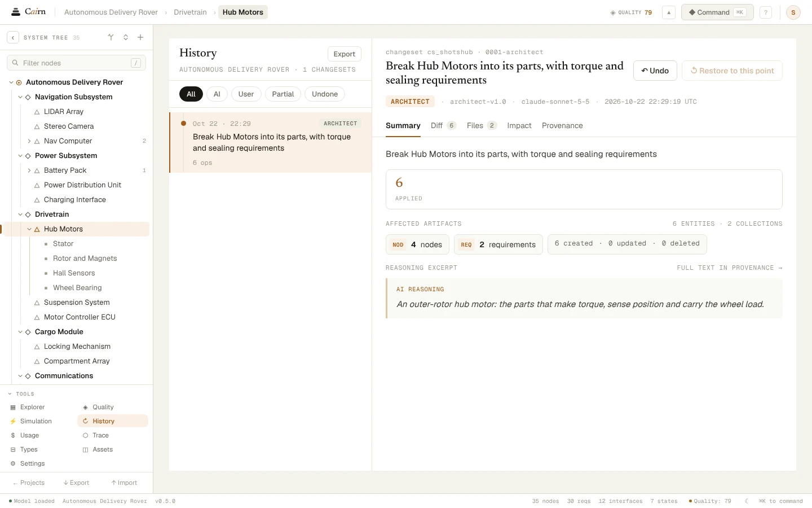The image size is (812, 508).
Task: Click the QUALITY 79 indicator in top bar
Action: pos(631,12)
